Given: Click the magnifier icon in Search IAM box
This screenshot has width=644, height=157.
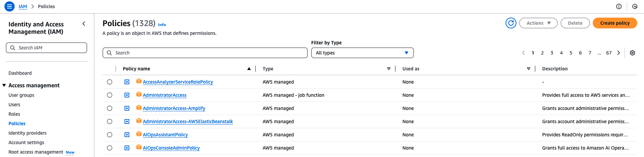Looking at the screenshot, I should (x=13, y=48).
